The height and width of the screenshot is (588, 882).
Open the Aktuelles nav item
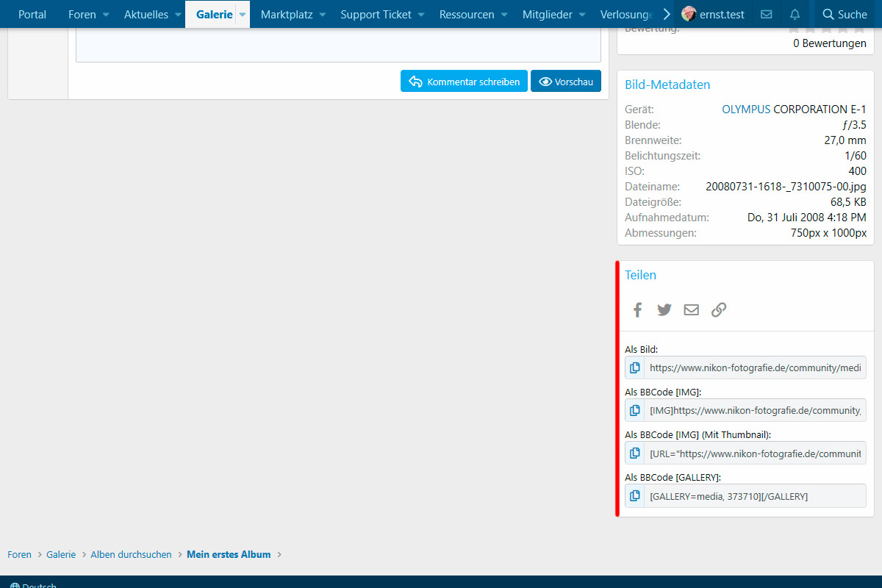coord(146,14)
